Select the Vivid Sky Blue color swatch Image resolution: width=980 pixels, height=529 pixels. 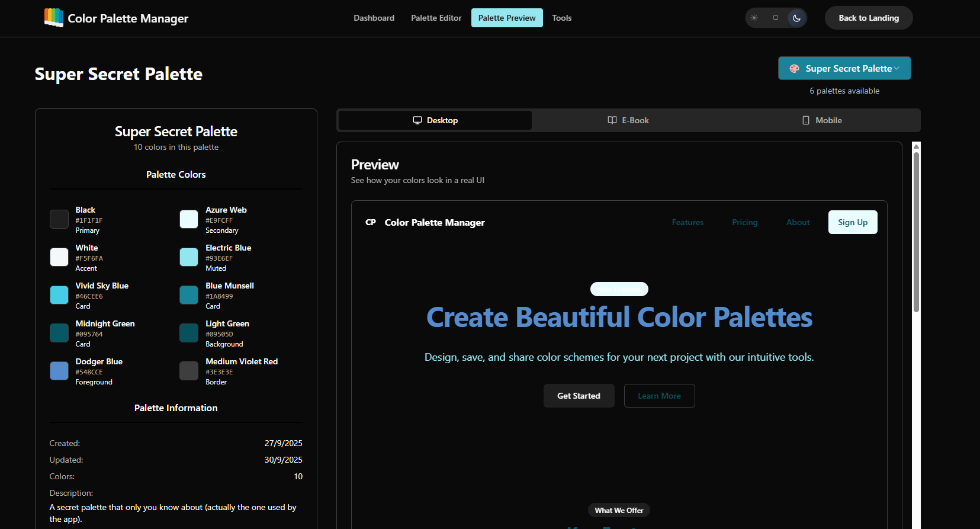[x=59, y=295]
